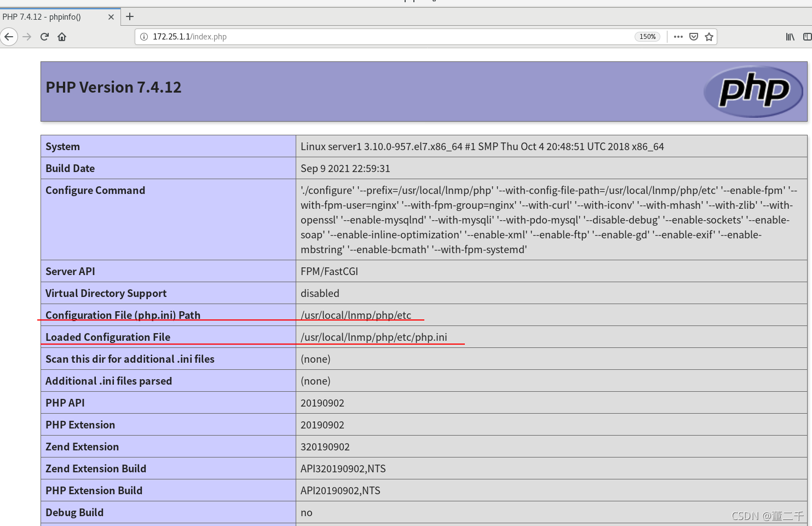The image size is (812, 526).
Task: Reset the 150% zoom level badge
Action: (x=648, y=37)
